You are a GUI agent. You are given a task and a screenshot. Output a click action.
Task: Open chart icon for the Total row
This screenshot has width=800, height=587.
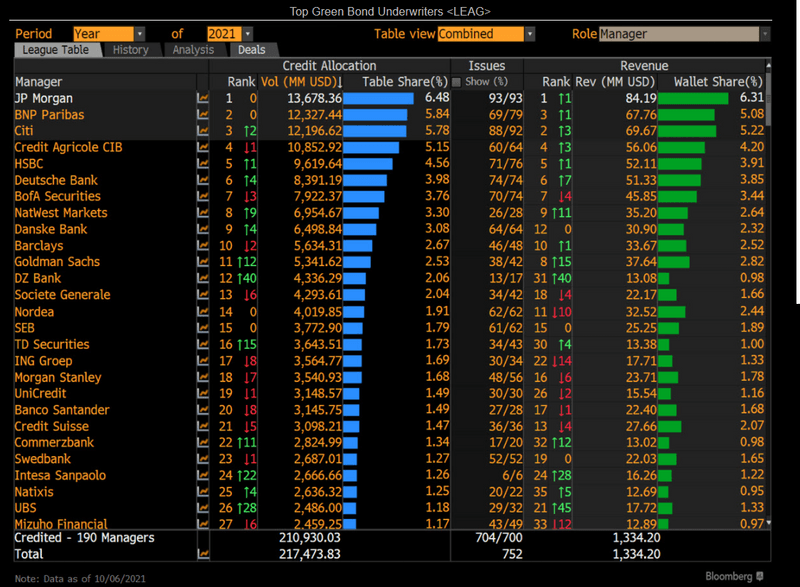[203, 554]
